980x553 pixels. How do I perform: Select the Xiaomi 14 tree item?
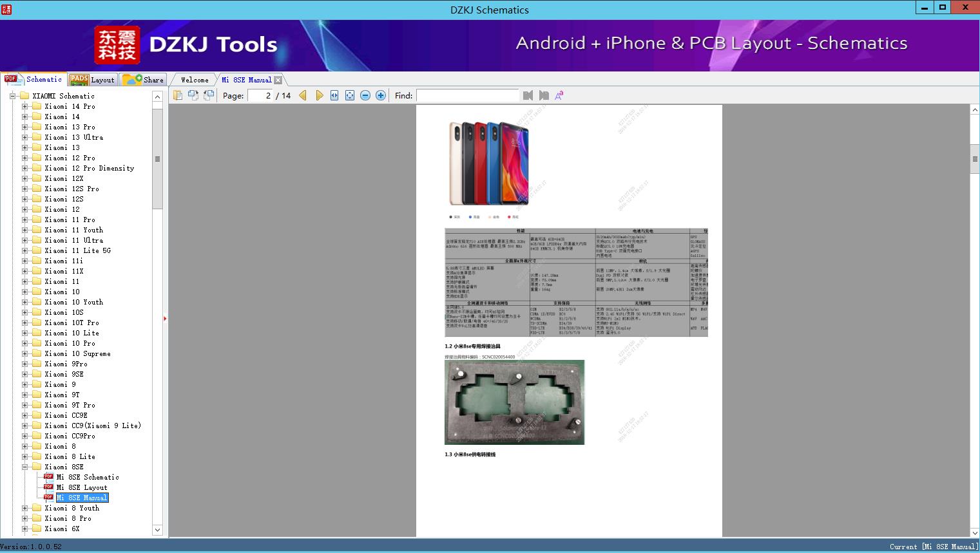coord(62,117)
